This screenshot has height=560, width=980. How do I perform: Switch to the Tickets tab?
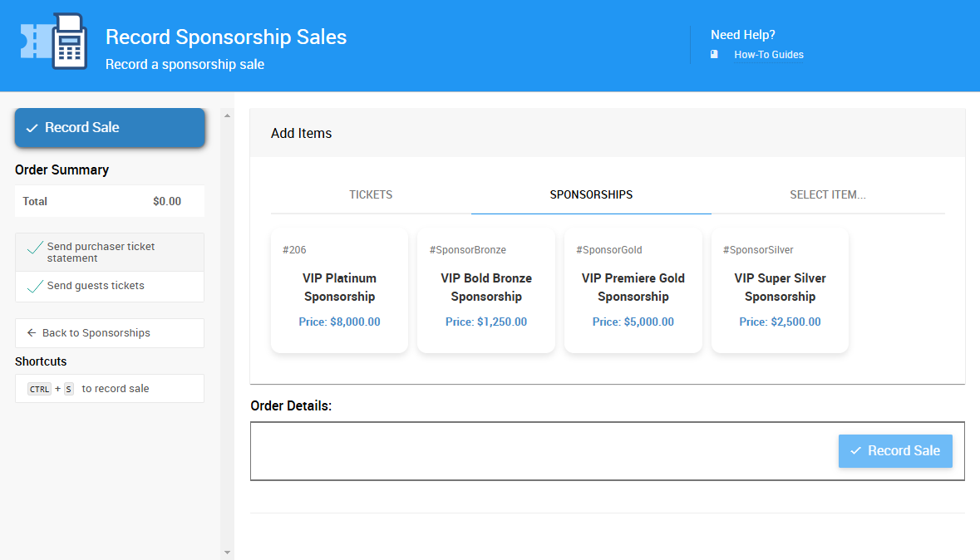coord(371,194)
